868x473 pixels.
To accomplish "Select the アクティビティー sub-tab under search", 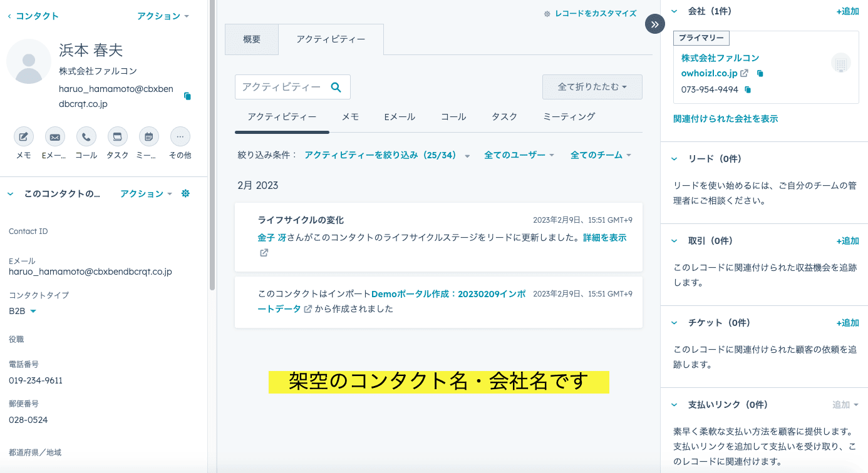I will pos(282,117).
